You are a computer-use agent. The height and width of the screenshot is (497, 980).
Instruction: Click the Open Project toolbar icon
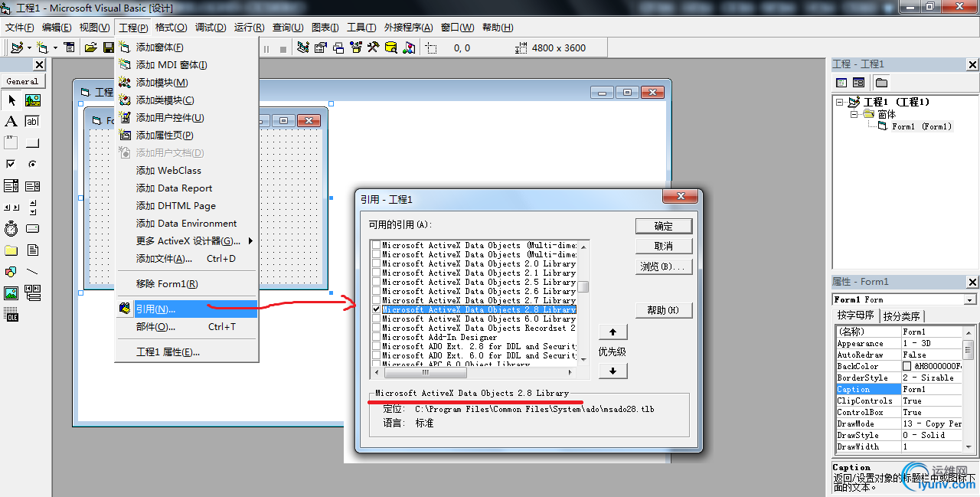pyautogui.click(x=91, y=47)
